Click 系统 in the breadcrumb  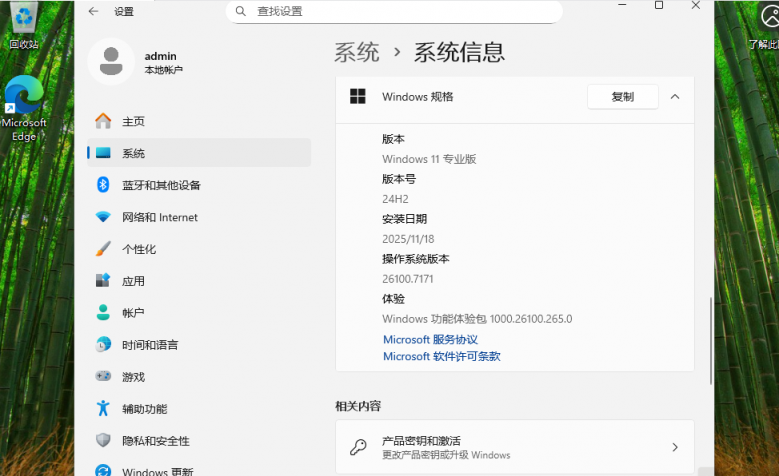357,52
